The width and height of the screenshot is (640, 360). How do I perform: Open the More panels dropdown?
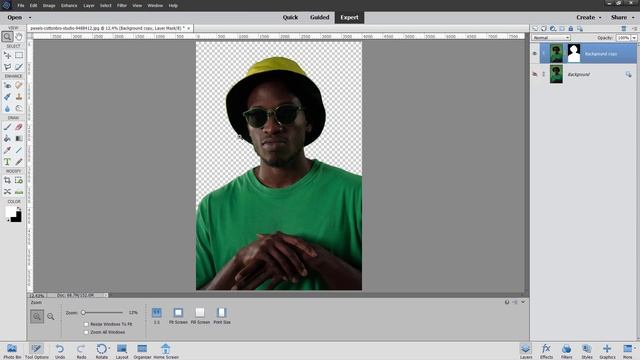coord(635,348)
